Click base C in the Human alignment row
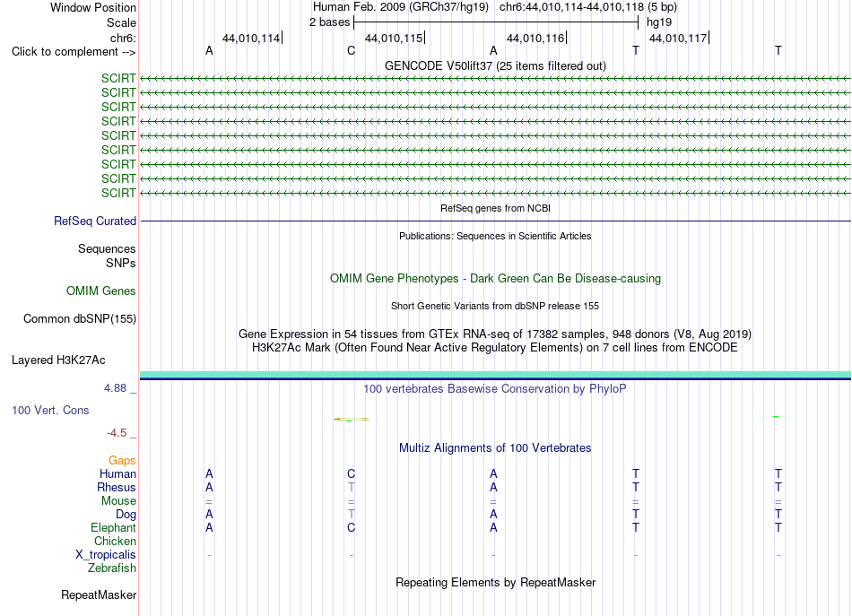The width and height of the screenshot is (852, 616). pos(351,474)
